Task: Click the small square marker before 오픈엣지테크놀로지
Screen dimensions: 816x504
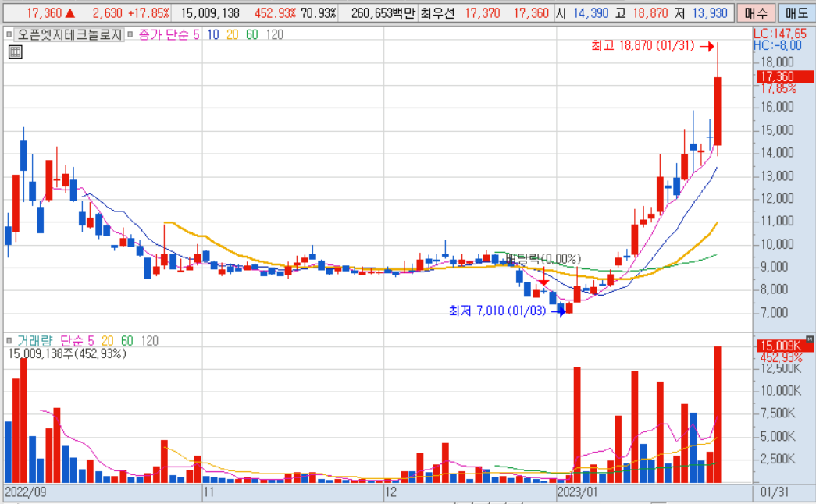Action: 9,34
